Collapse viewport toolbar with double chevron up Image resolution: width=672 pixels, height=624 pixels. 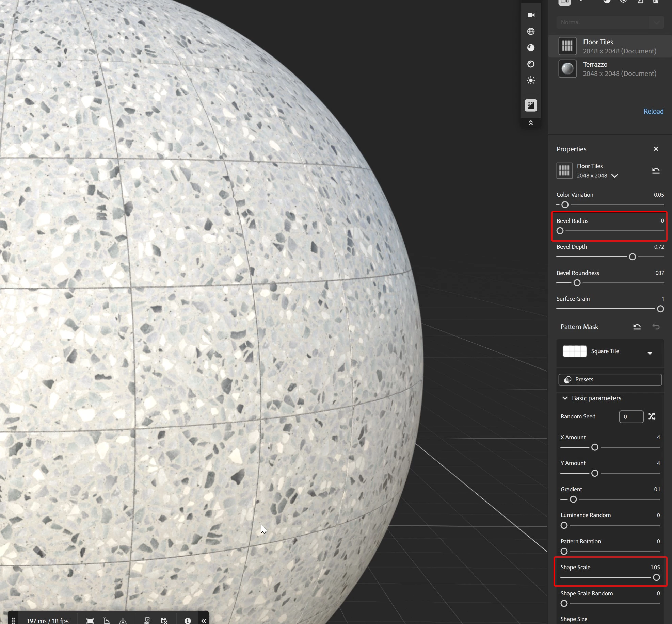click(x=531, y=123)
